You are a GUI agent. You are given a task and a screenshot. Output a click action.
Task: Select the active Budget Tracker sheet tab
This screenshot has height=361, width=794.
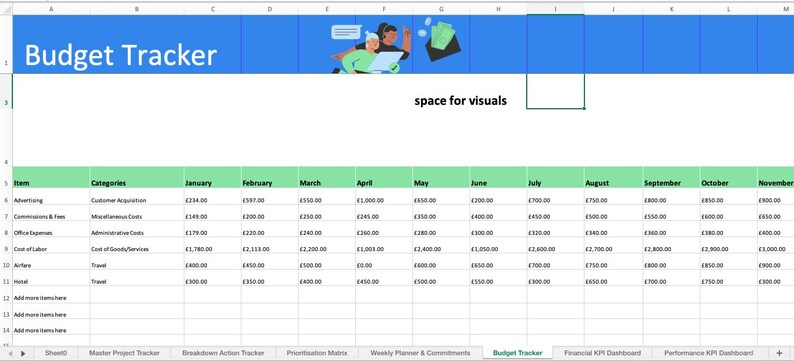[x=518, y=353]
